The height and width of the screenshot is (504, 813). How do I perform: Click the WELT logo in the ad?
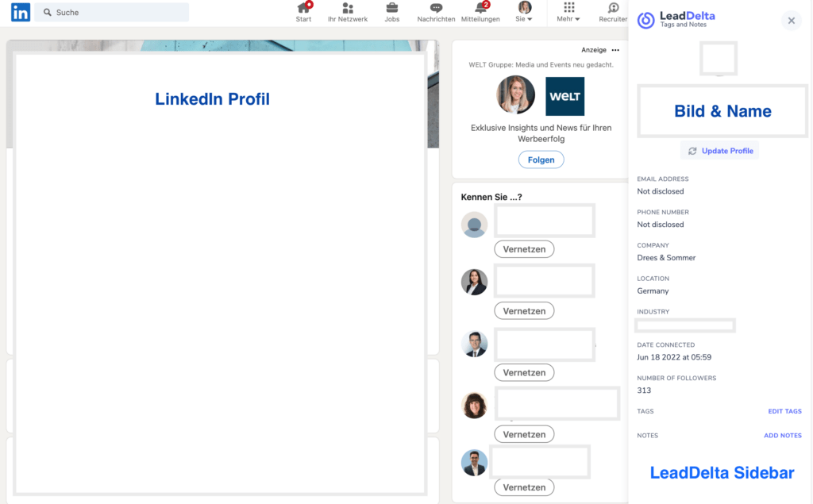564,97
